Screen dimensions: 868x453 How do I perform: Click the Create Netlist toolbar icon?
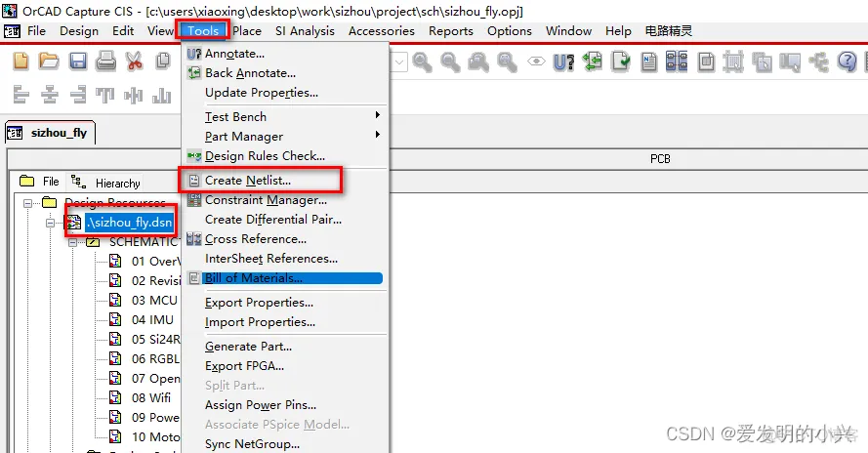[x=648, y=62]
